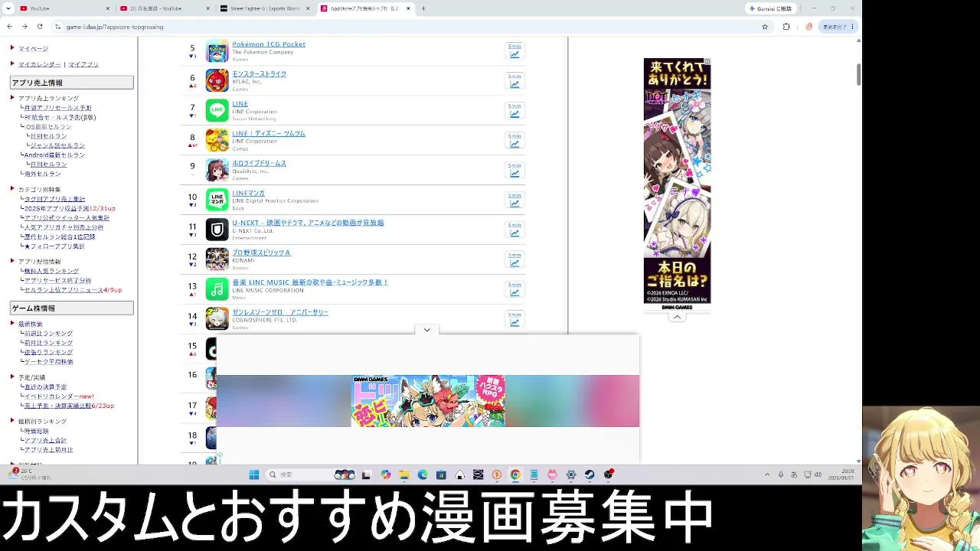
Task: Open the Pro Yakyu Spirits A app icon
Action: click(217, 259)
